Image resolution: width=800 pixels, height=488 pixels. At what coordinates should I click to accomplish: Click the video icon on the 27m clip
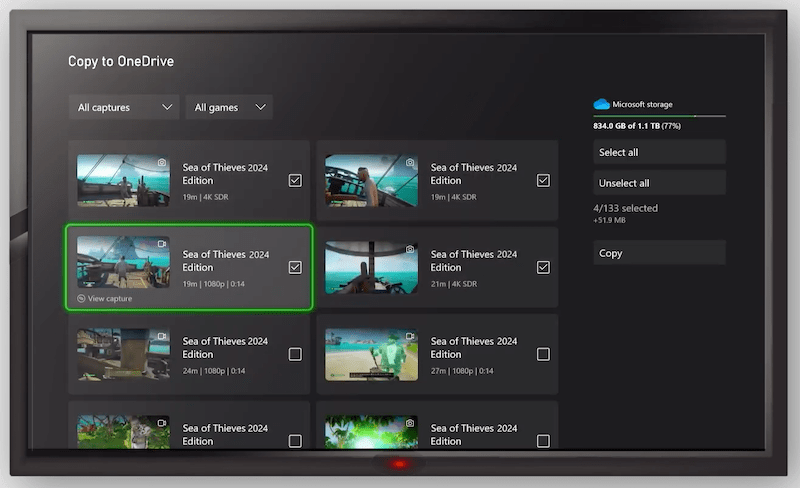(410, 336)
